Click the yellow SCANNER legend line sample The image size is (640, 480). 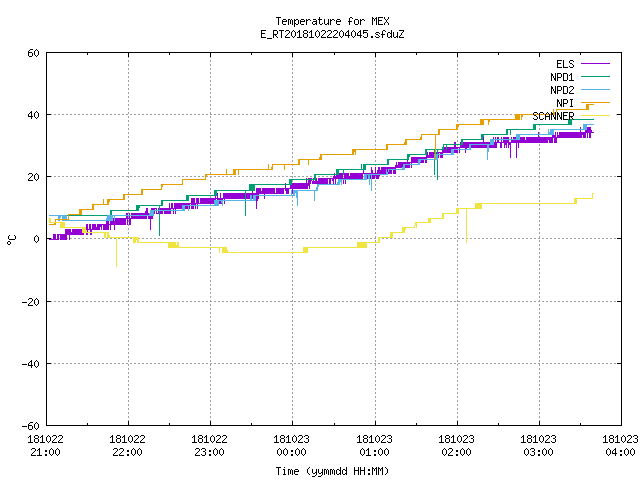click(595, 116)
